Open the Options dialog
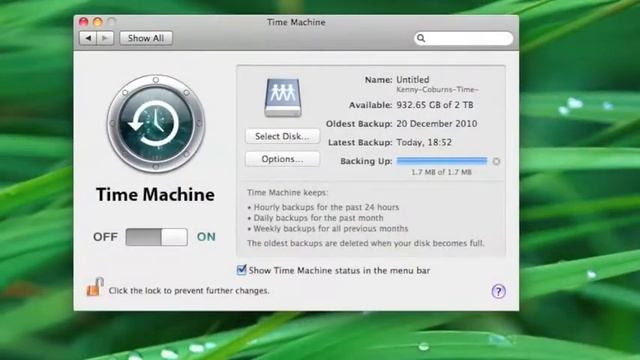640x360 pixels. point(282,159)
